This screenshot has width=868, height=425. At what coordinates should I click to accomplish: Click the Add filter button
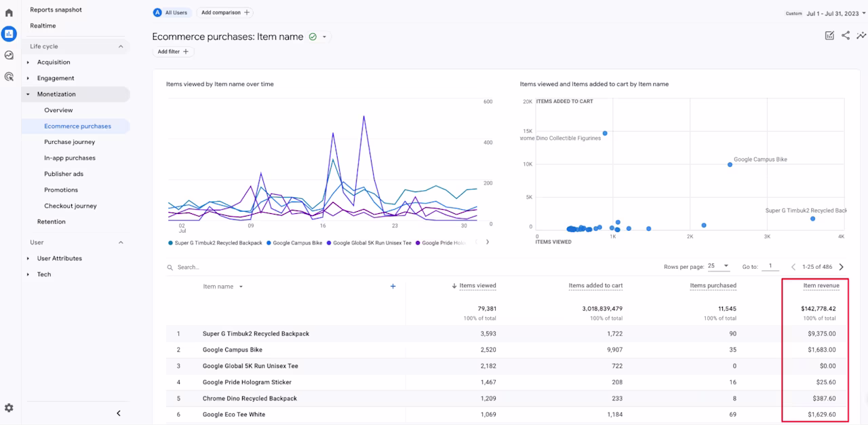point(173,52)
